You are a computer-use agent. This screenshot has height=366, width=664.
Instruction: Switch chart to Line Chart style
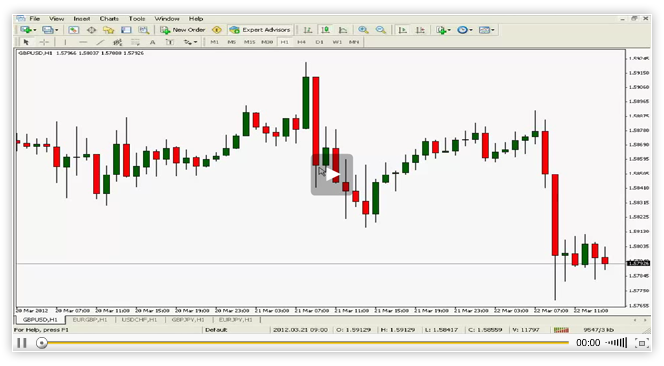(343, 30)
